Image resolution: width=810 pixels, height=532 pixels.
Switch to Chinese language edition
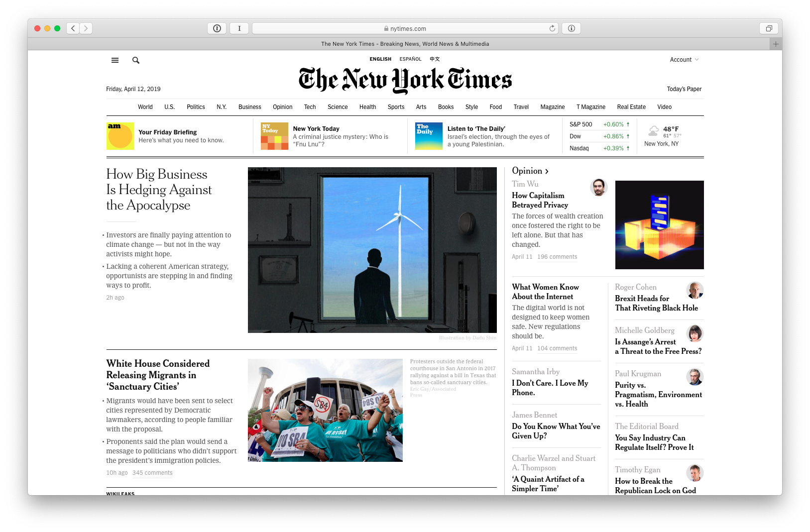point(435,59)
